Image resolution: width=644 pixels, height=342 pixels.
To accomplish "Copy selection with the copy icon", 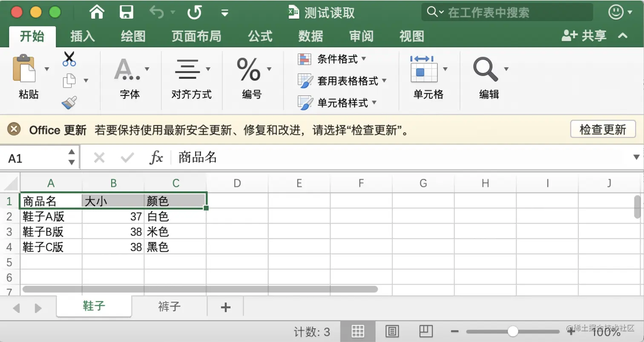I will click(69, 80).
